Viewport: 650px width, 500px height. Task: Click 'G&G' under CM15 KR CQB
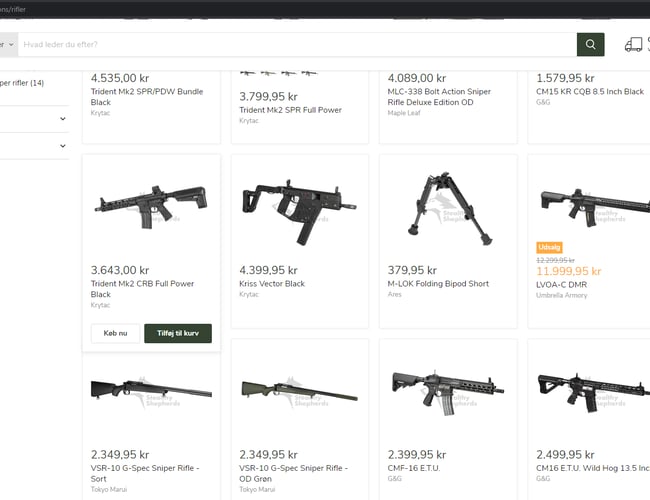[543, 102]
